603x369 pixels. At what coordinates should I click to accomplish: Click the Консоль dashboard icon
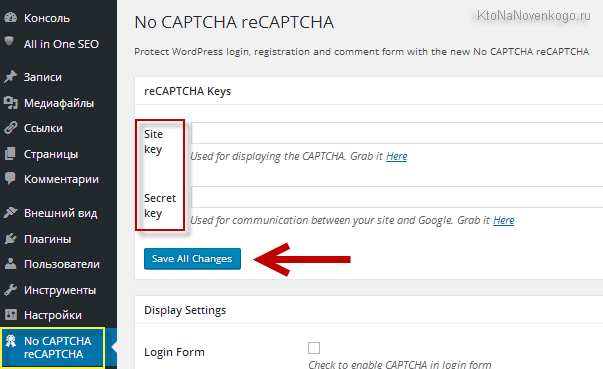[x=10, y=18]
